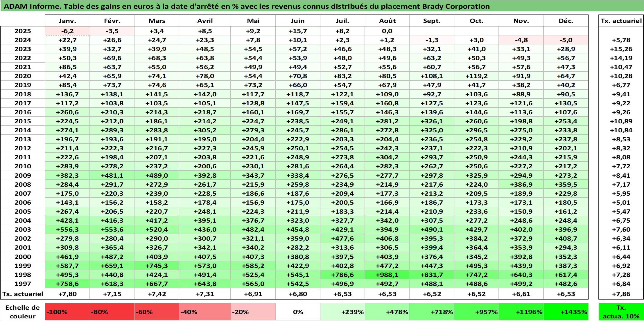Viewport: 644px width, 321px height.
Task: Click the +1435% green color scale swatch
Action: pos(566,312)
